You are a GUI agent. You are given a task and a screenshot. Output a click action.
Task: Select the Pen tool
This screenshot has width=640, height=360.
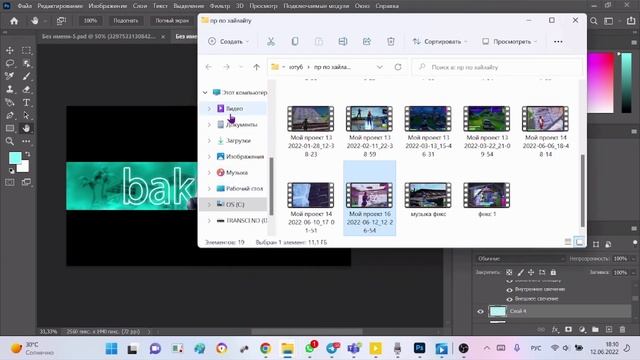click(9, 115)
